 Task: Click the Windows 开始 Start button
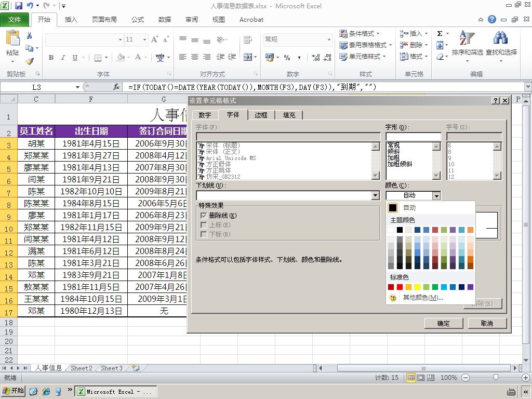14,391
